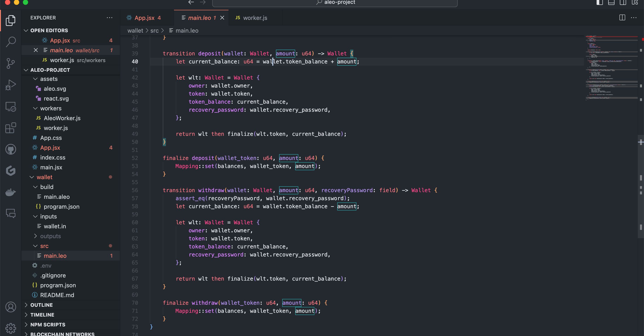Image resolution: width=644 pixels, height=336 pixels.
Task: Open App.css file
Action: point(71,138)
